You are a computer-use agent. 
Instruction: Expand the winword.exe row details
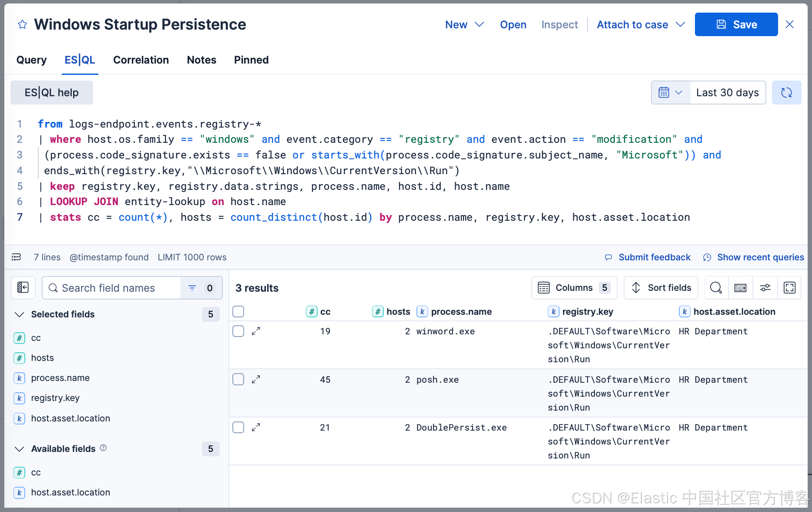pos(256,331)
